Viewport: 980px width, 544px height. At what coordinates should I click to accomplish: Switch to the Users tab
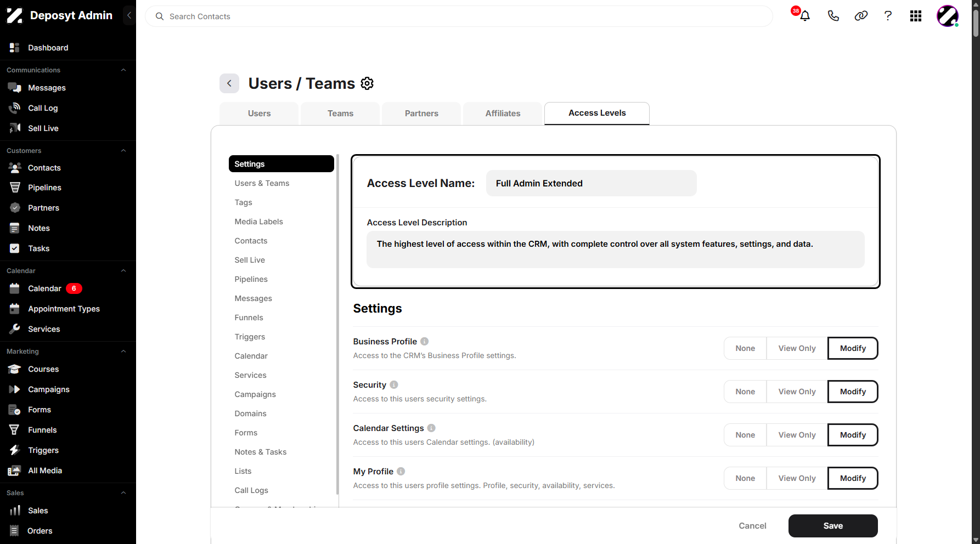click(x=259, y=114)
